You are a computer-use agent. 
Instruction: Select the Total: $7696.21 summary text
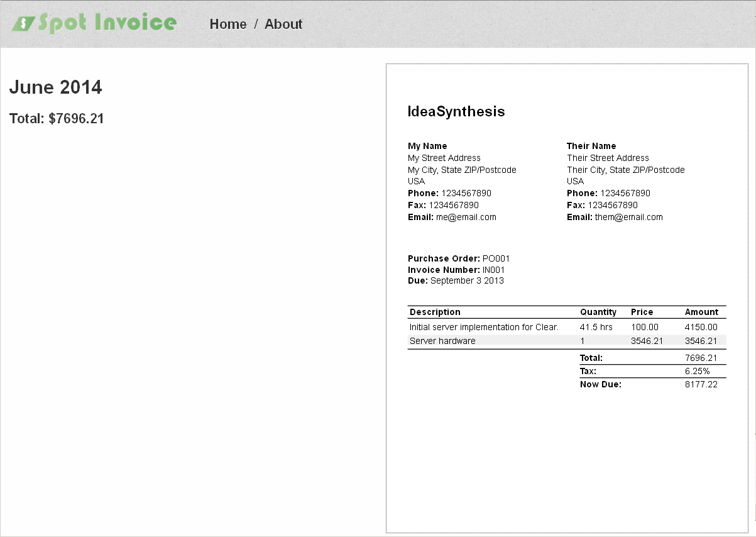pos(57,119)
